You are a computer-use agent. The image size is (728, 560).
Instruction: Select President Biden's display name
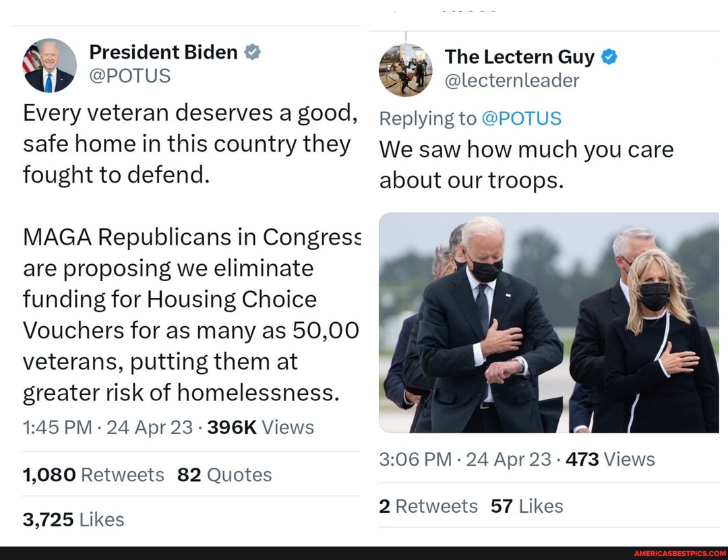(162, 52)
